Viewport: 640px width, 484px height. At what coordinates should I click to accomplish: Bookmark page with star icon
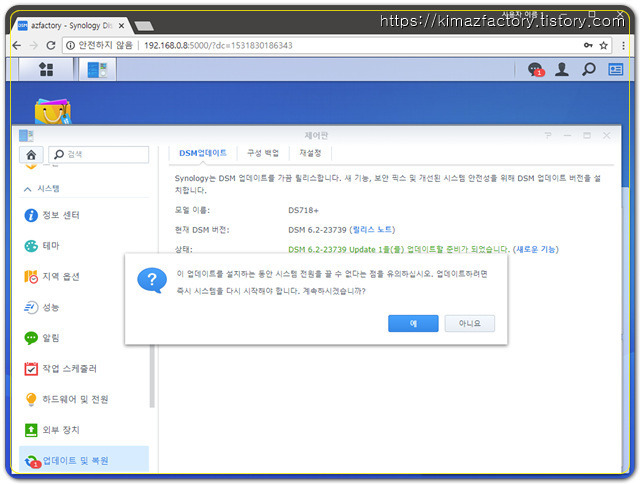603,45
